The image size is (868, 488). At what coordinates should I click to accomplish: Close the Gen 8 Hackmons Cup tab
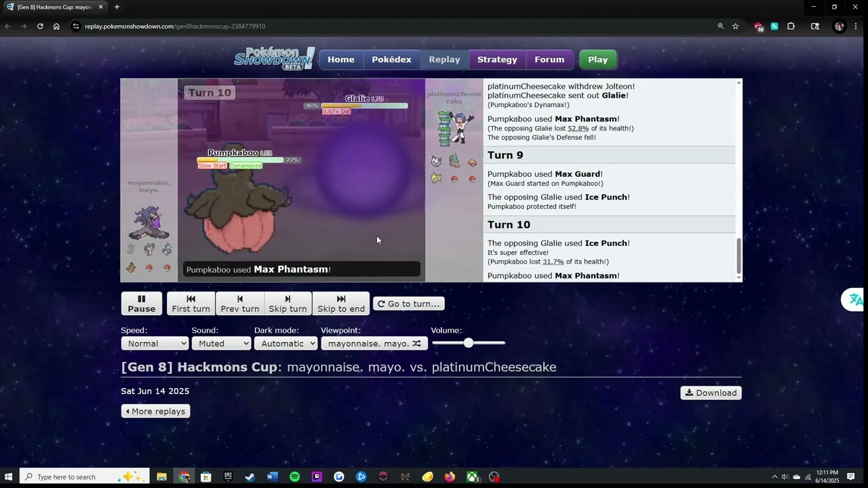(x=100, y=7)
